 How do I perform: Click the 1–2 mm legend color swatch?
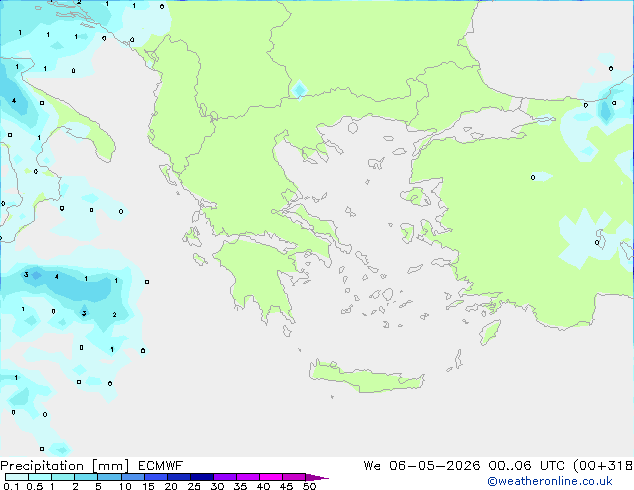[63, 477]
